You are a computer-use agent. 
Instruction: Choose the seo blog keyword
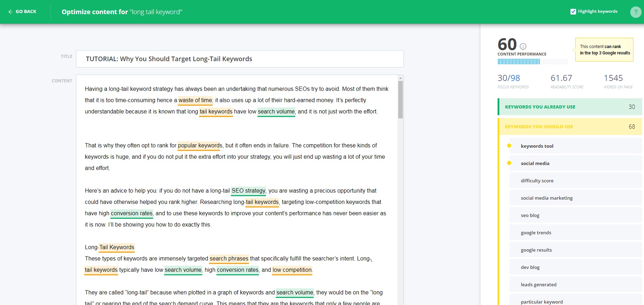click(x=530, y=215)
